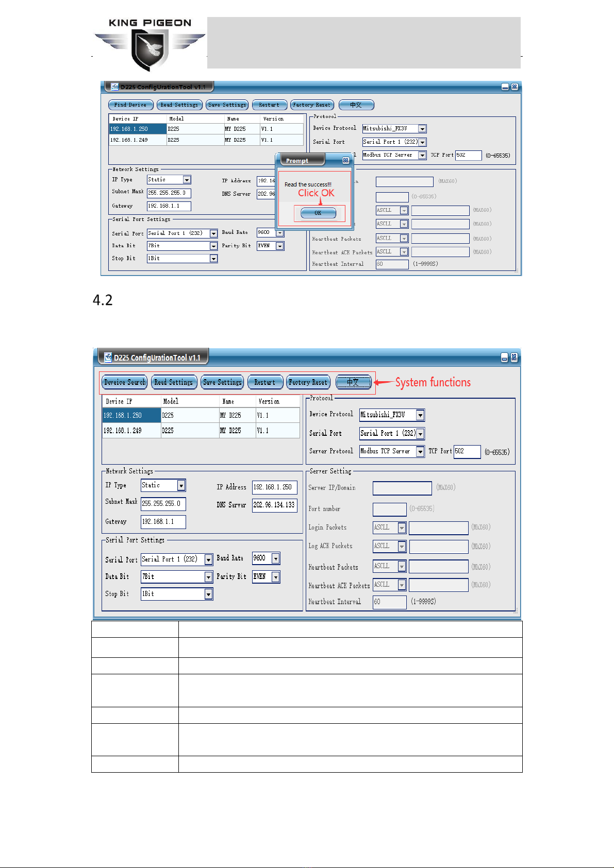The image size is (614, 868).
Task: Click Model column header in Prompt-dialog window
Action: click(x=196, y=119)
